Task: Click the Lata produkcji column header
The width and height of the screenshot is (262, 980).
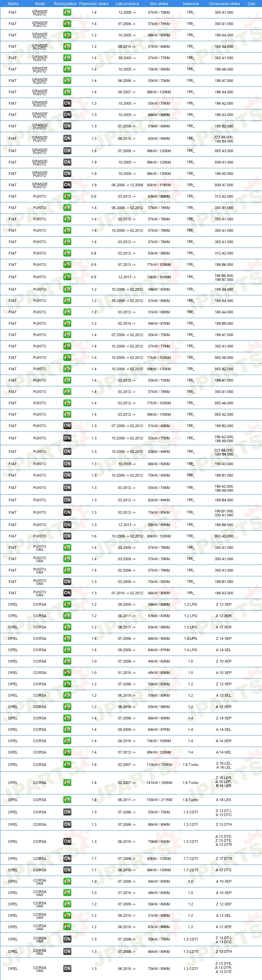Action: pos(127,3)
